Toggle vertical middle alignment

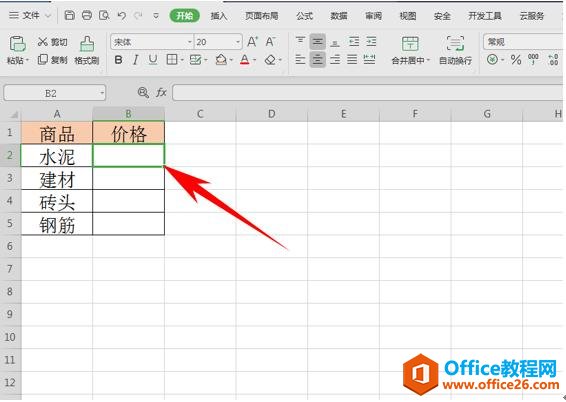[x=318, y=42]
